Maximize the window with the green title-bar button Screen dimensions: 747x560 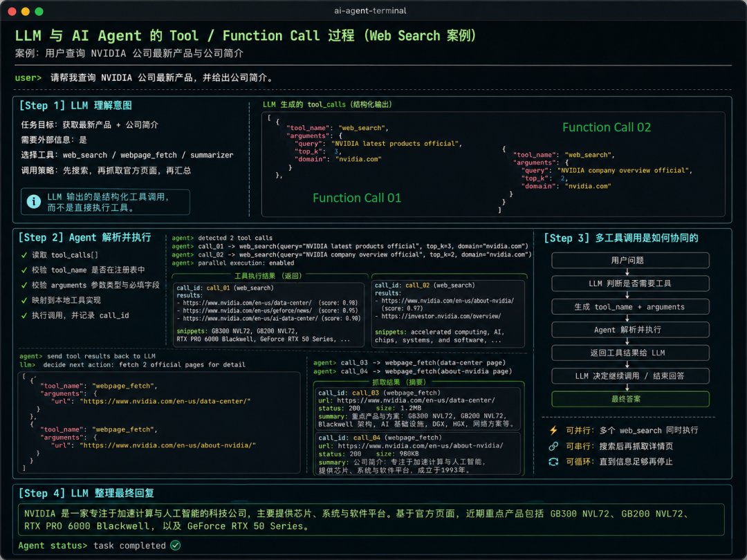(x=39, y=11)
